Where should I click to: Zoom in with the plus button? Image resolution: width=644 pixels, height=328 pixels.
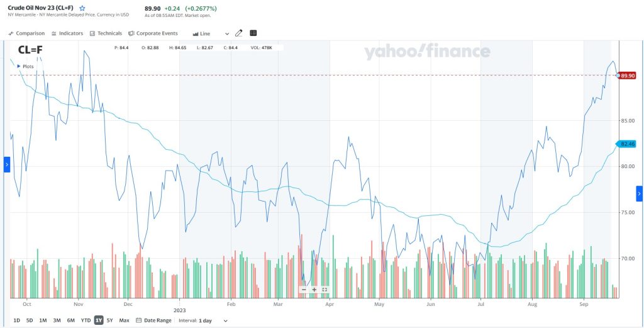pyautogui.click(x=314, y=290)
